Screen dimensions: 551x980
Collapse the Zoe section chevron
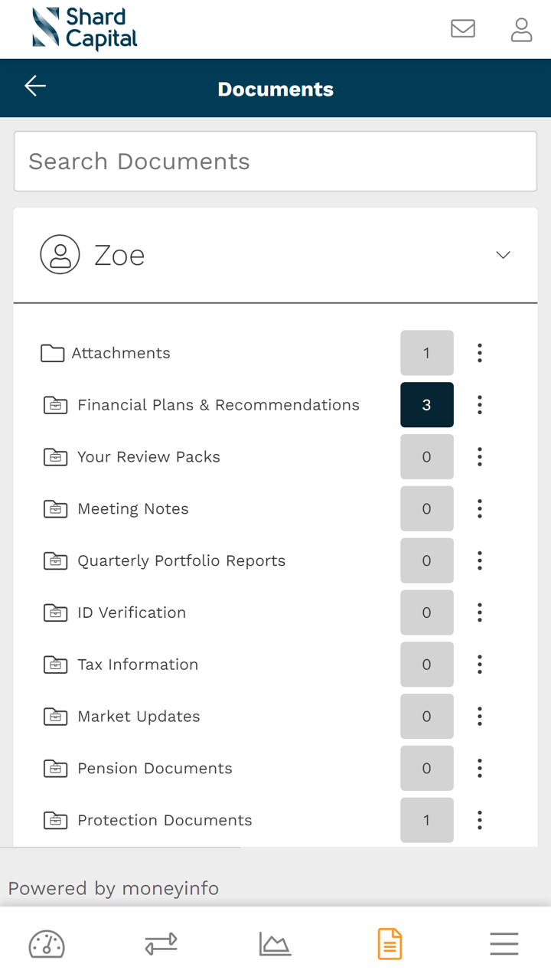coord(503,255)
